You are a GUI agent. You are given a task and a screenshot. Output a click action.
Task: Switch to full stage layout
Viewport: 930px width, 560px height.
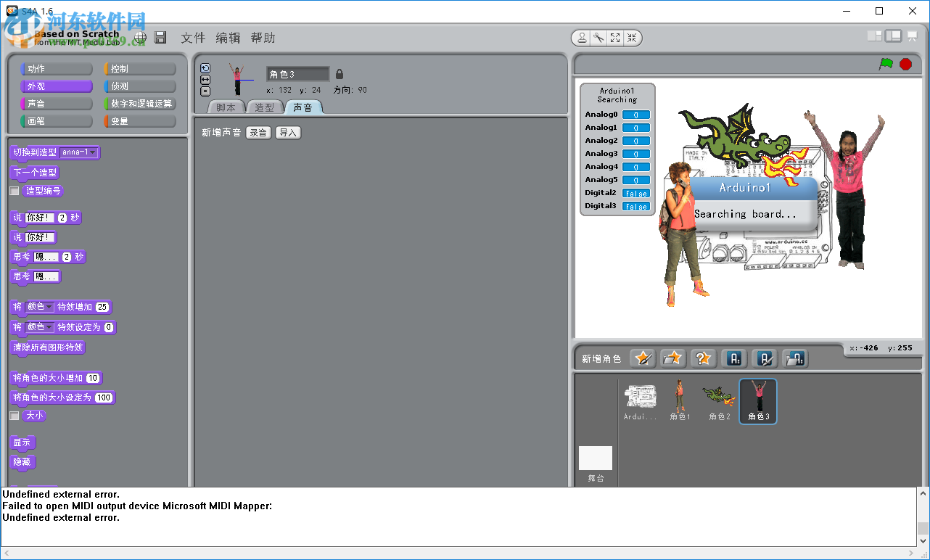pyautogui.click(x=894, y=36)
